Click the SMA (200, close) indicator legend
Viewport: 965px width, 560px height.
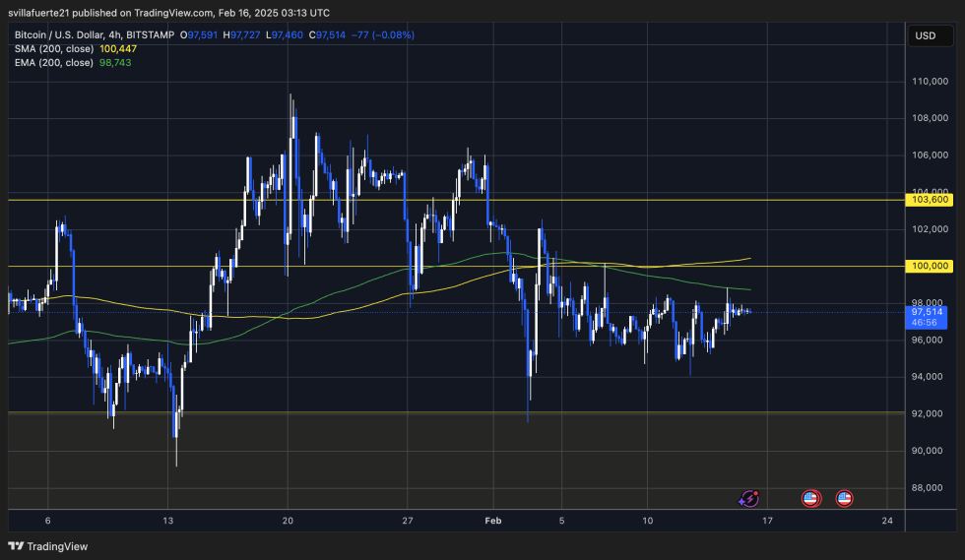click(54, 48)
